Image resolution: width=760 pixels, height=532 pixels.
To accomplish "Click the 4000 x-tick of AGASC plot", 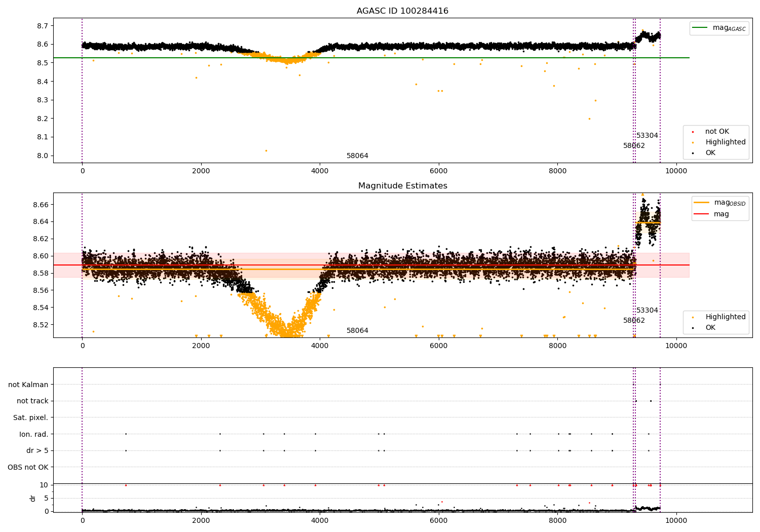I will coord(320,171).
